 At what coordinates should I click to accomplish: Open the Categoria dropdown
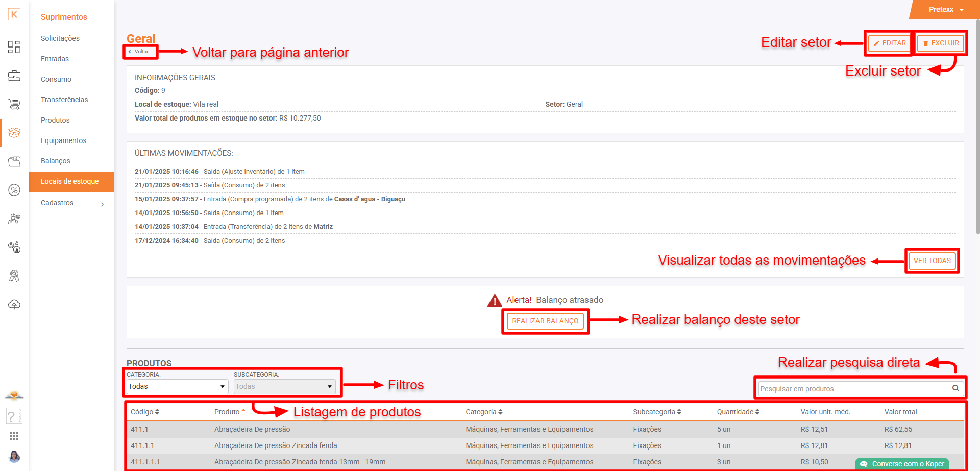(177, 387)
